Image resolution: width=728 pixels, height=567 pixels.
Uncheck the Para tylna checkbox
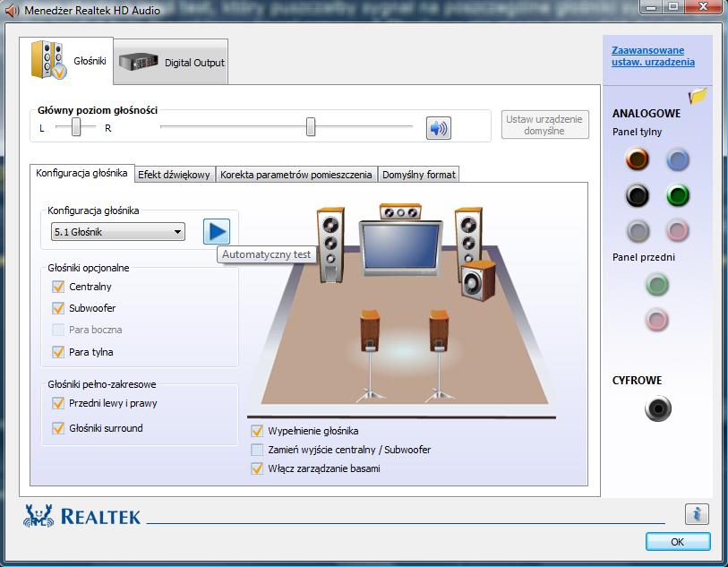click(58, 352)
